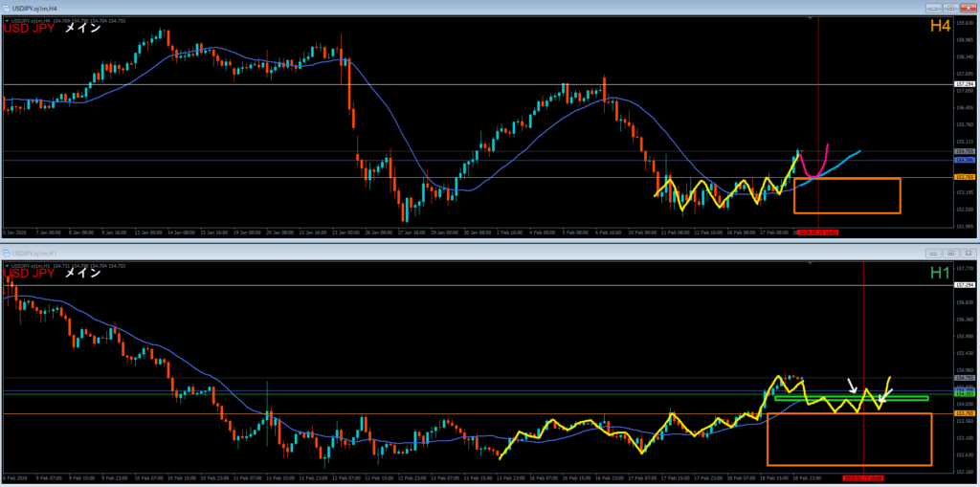Maximize the H4 chart window

point(950,6)
